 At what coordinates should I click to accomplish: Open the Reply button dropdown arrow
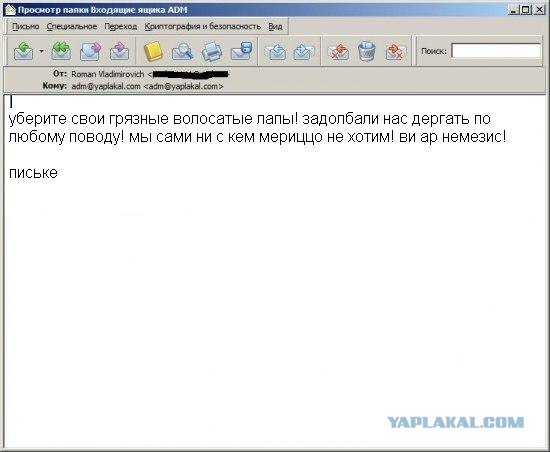(41, 51)
